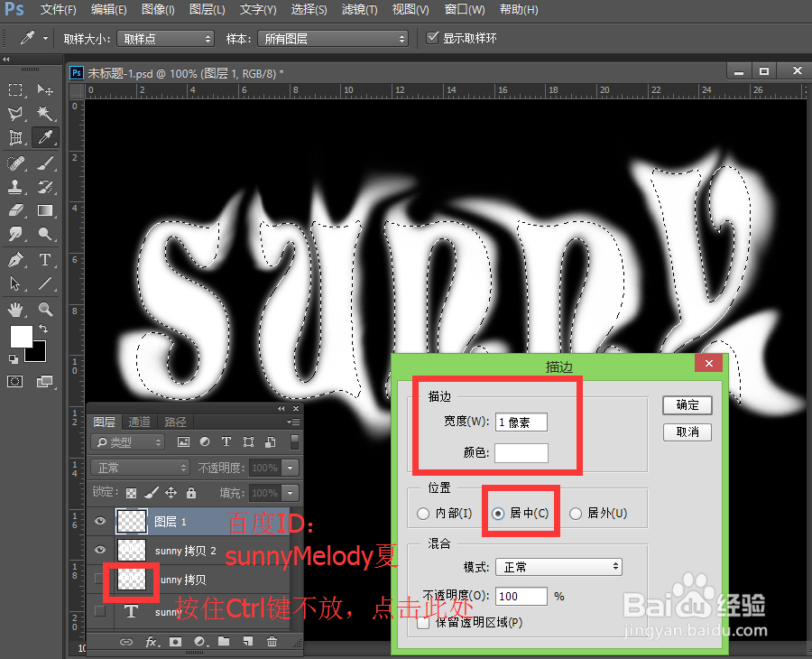The image size is (812, 659).
Task: Open the 选择(S) menu
Action: [309, 9]
